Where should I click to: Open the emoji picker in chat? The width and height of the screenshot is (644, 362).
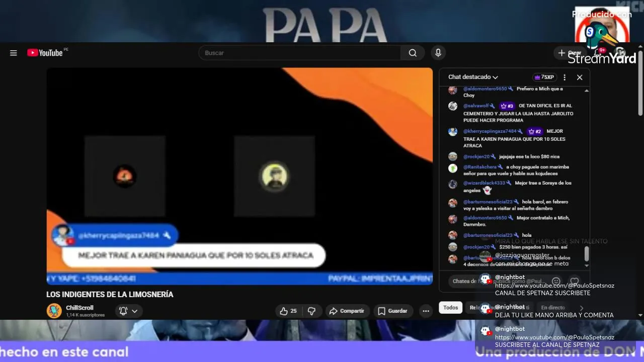click(x=556, y=282)
